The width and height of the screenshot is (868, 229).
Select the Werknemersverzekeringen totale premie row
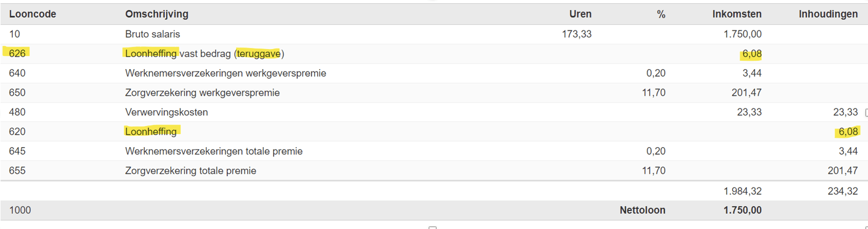click(434, 151)
